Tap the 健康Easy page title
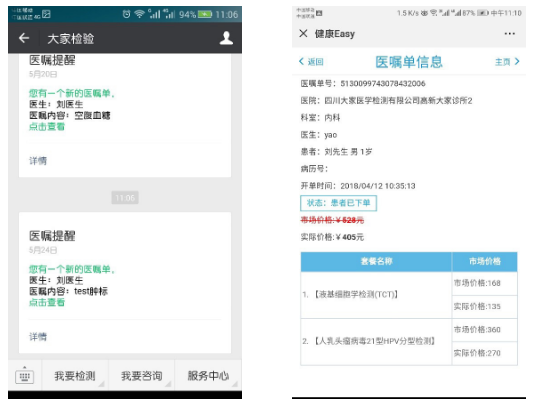The height and width of the screenshot is (399, 533). coord(335,34)
